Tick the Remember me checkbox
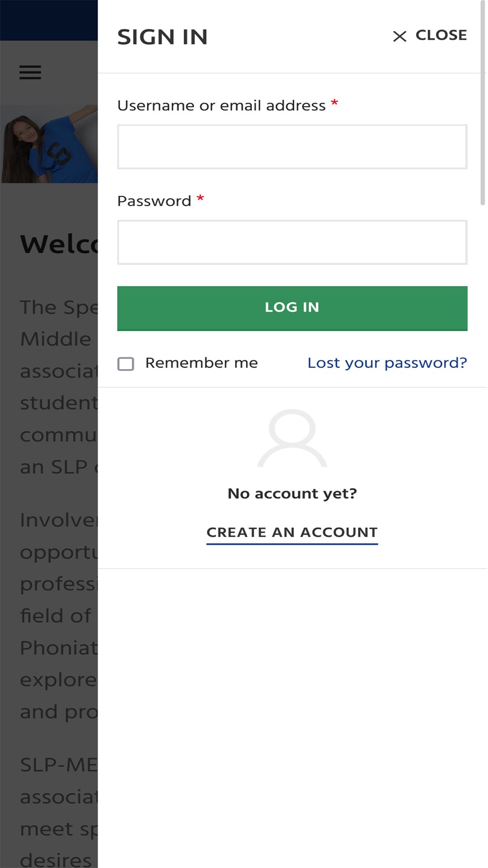Viewport: 488px width, 868px height. (x=126, y=364)
